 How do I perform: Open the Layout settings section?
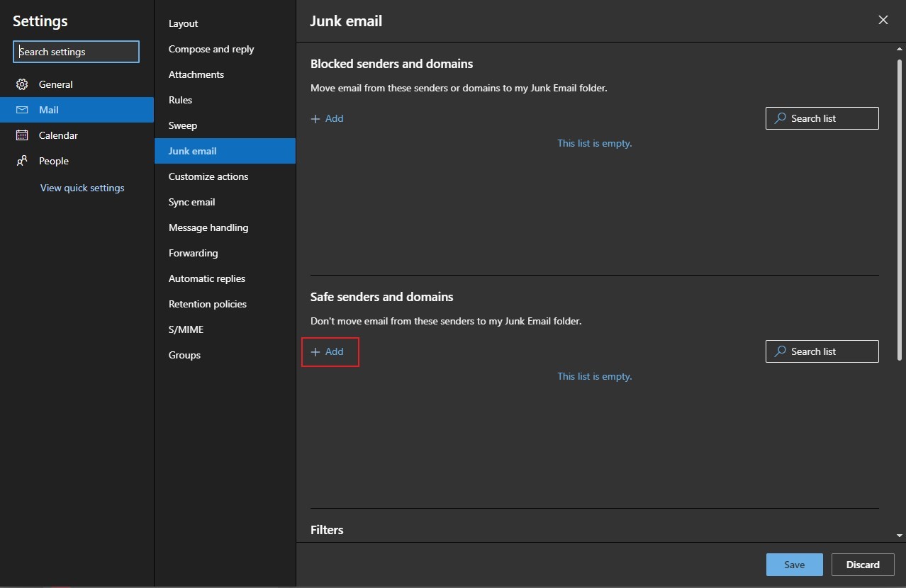click(183, 23)
